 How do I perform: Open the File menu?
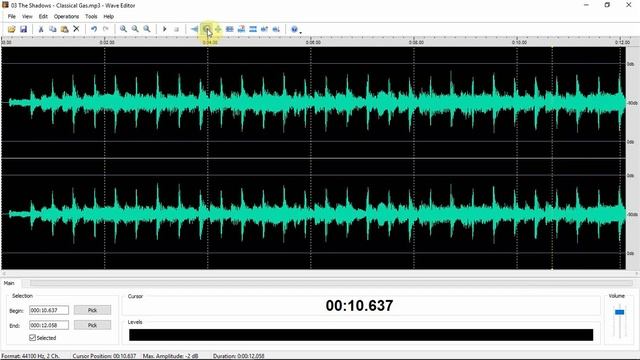[x=11, y=16]
